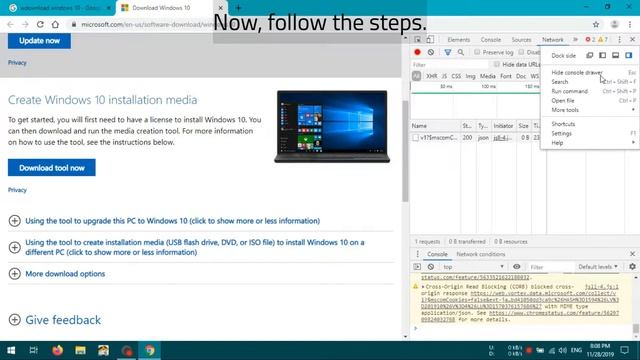Filter network requests by XHR
Screen dimensions: 640x360
(x=431, y=76)
